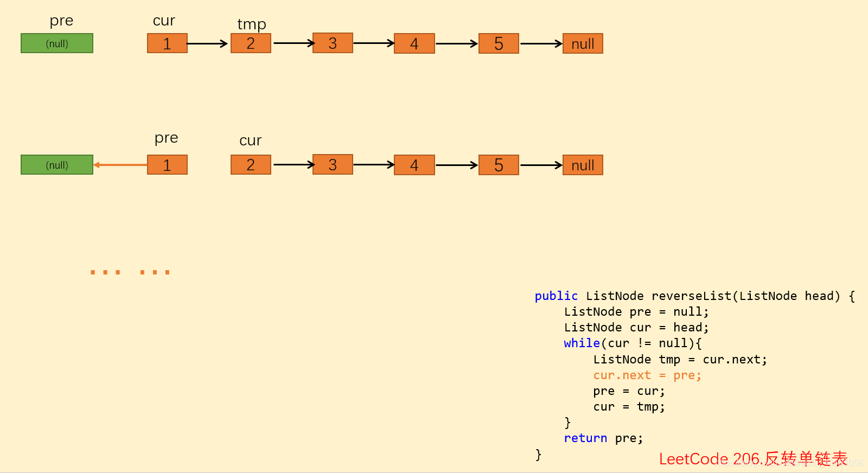Click the 'return pre;' code line

[603, 438]
